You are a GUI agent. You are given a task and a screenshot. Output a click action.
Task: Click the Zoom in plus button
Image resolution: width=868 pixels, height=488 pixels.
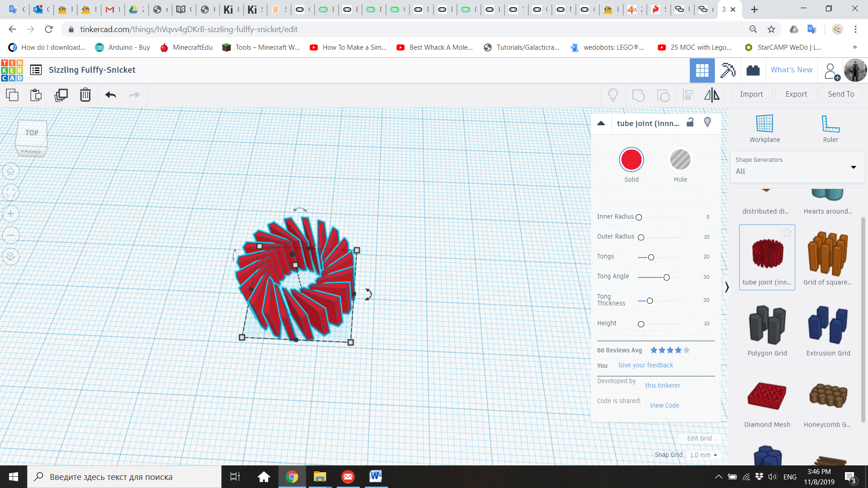click(11, 214)
